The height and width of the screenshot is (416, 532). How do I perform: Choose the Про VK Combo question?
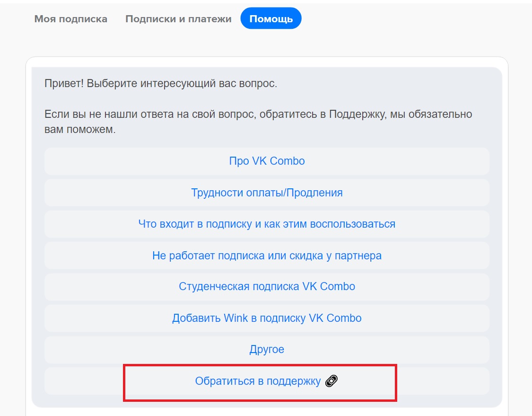point(267,161)
